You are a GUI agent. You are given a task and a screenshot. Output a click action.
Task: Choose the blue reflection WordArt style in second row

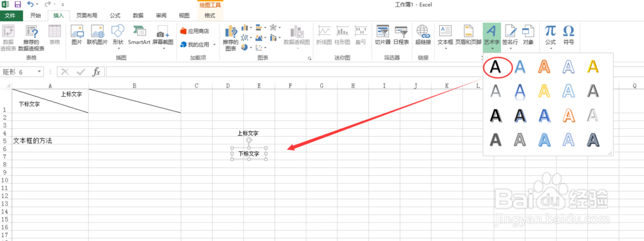(520, 92)
